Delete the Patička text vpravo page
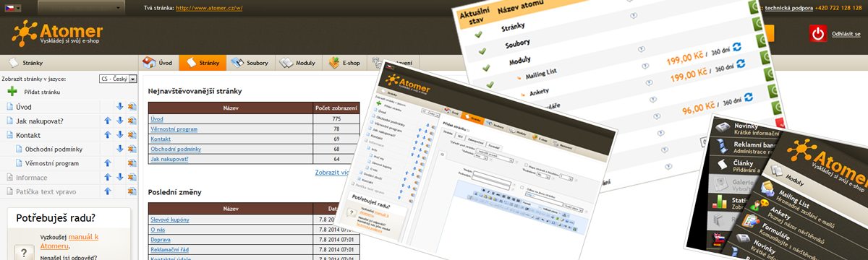 (x=132, y=191)
